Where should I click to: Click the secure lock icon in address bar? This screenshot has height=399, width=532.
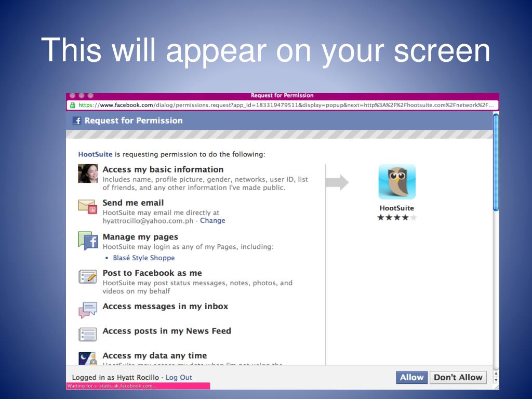[72, 105]
